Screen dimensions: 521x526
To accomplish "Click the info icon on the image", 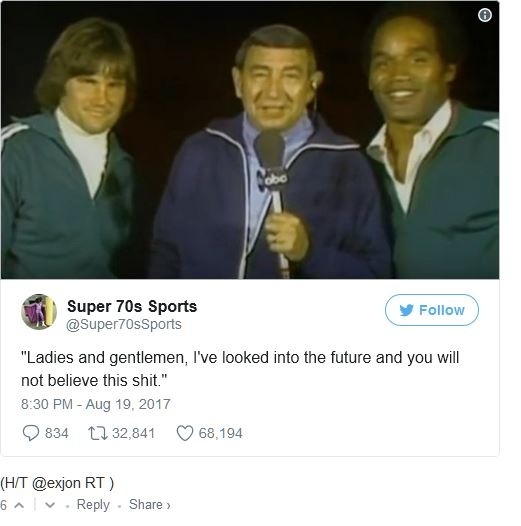I will (x=484, y=15).
